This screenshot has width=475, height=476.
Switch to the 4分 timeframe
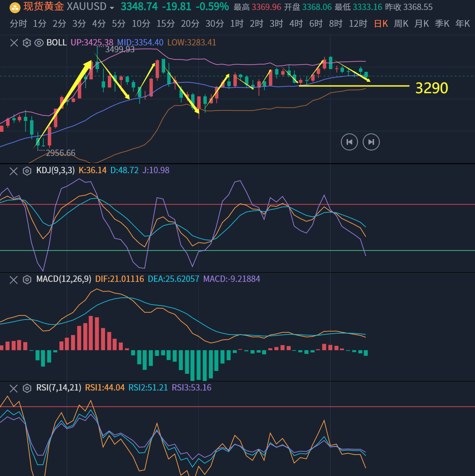click(99, 23)
